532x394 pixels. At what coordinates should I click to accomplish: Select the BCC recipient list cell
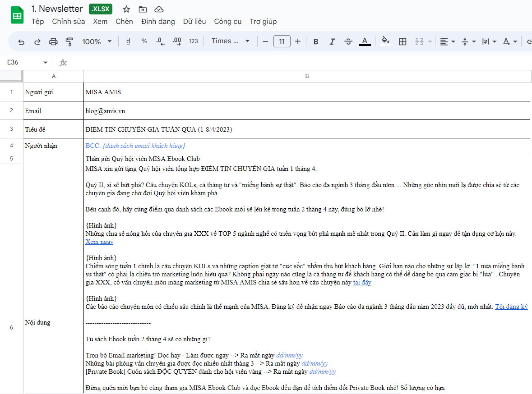pyautogui.click(x=307, y=146)
